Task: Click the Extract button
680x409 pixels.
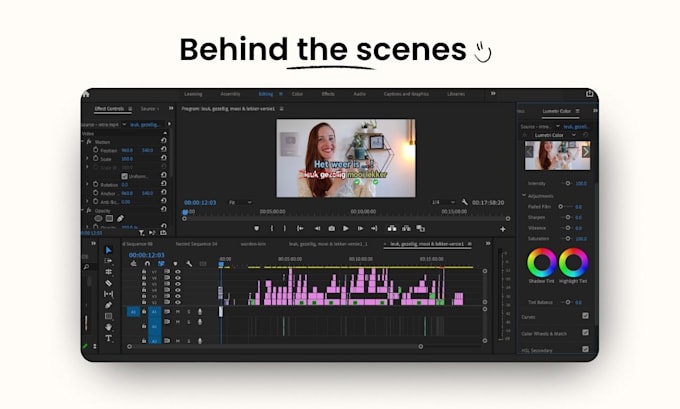Action: click(406, 228)
